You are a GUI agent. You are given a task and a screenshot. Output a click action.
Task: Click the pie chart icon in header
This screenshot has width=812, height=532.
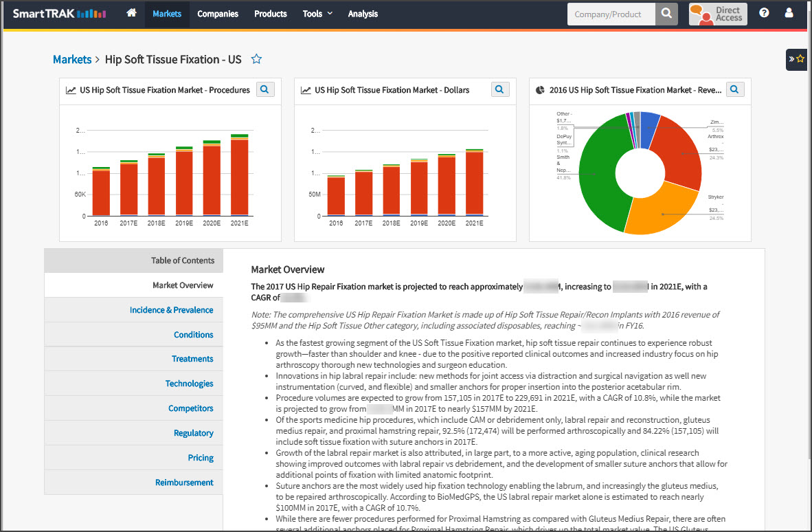click(540, 90)
